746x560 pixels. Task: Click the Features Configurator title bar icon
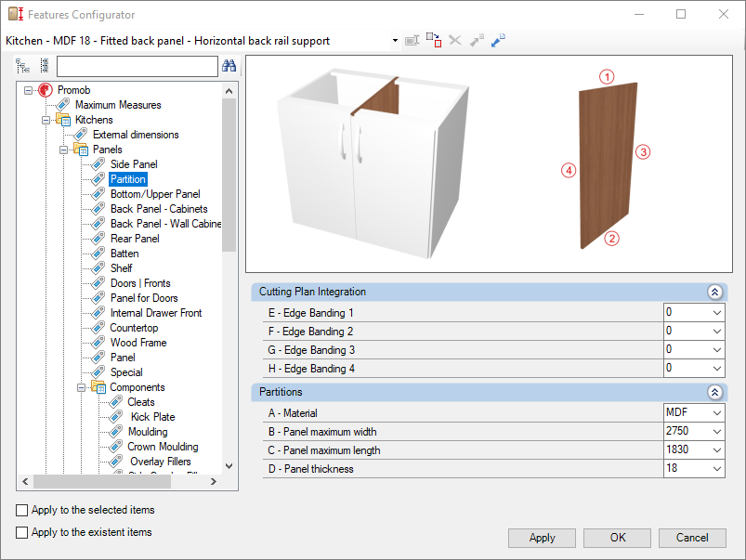point(16,14)
